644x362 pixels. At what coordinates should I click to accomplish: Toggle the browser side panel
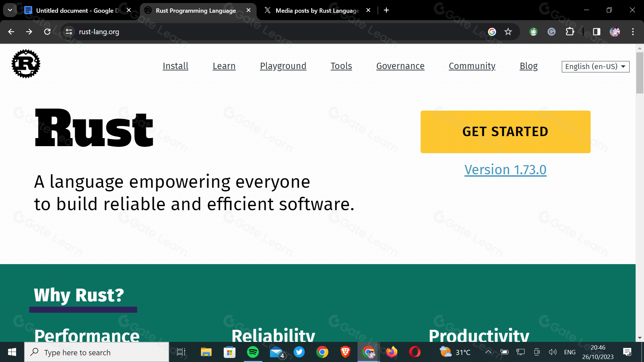[597, 32]
